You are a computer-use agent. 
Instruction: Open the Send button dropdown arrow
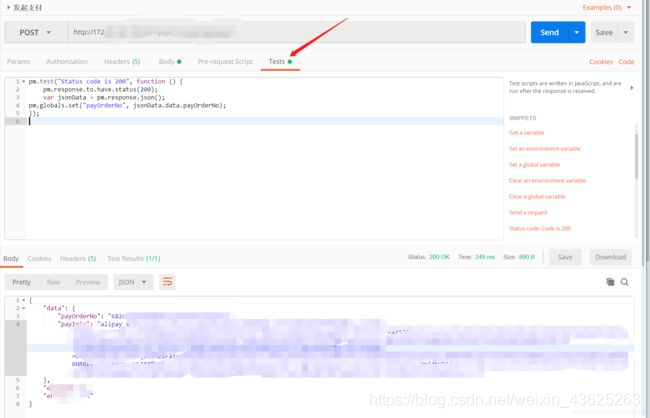coord(577,32)
